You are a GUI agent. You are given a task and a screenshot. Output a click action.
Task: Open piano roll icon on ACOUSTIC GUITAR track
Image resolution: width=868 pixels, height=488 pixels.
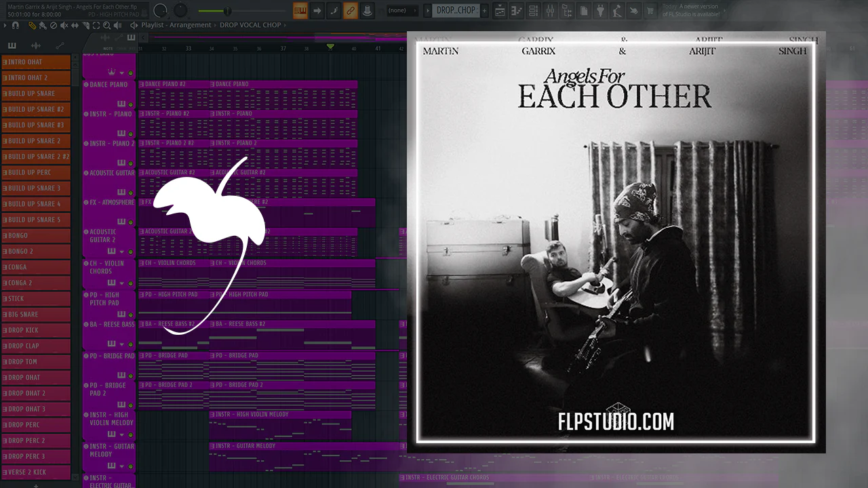pyautogui.click(x=121, y=192)
